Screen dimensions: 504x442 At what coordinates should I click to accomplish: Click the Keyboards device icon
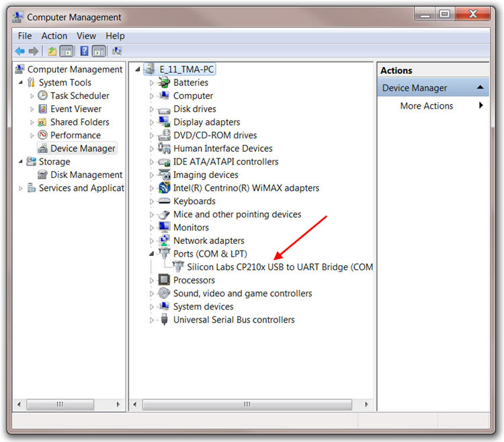point(164,201)
